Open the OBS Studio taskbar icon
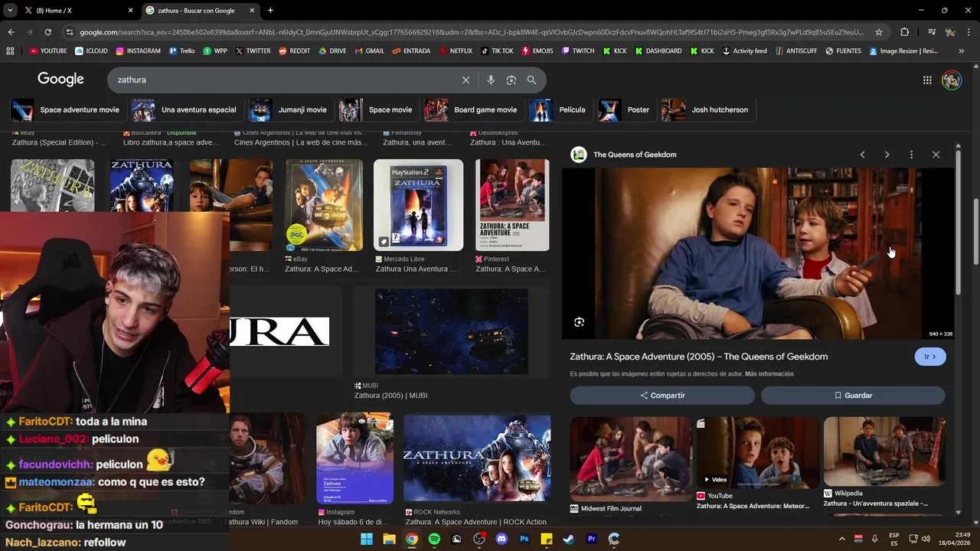980x551 pixels. pos(479,539)
